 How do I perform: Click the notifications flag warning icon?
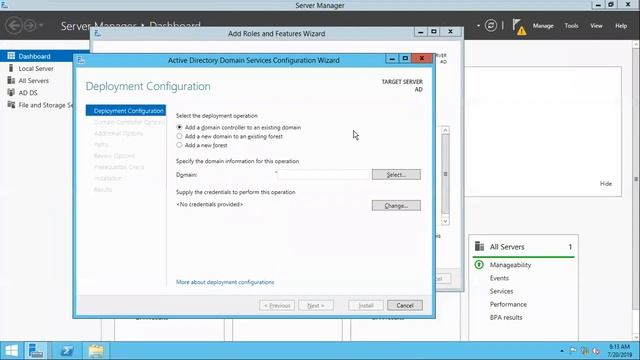[519, 27]
